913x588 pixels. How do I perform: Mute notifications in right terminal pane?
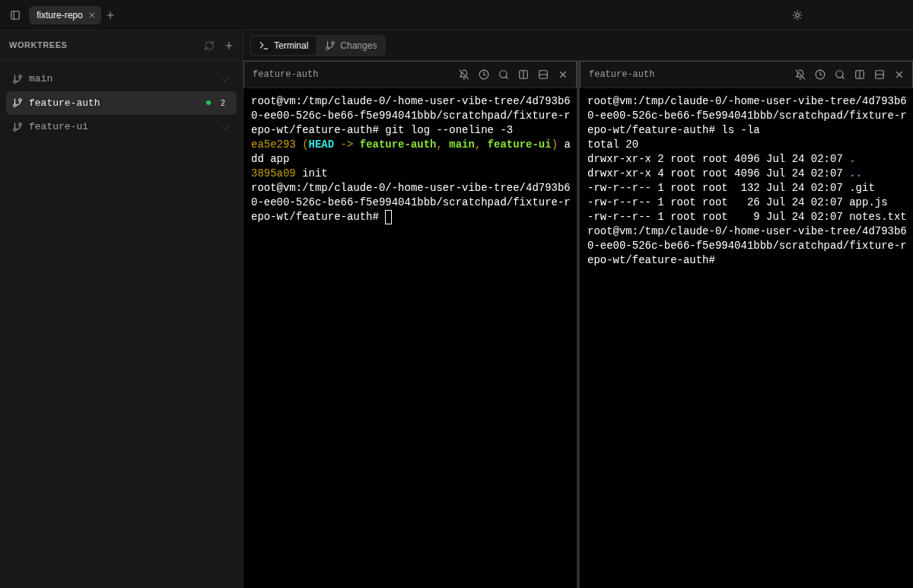click(x=800, y=75)
